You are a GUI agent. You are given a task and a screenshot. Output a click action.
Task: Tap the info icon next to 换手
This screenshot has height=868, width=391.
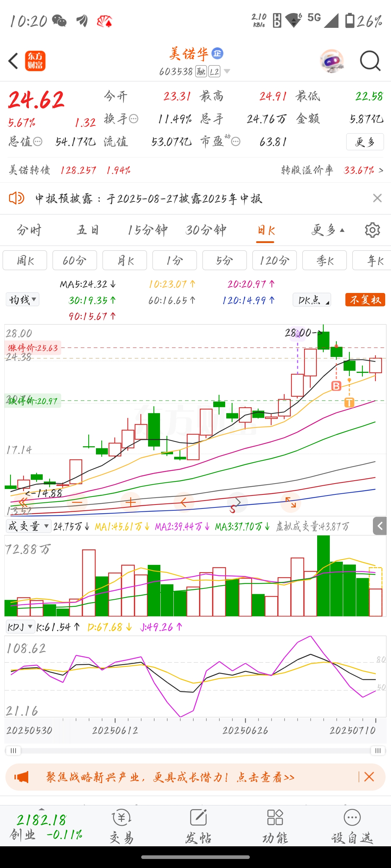click(134, 119)
